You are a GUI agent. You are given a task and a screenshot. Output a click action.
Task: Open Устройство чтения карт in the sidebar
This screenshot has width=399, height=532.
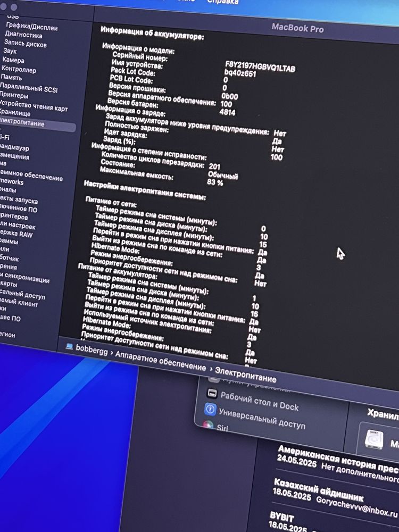(34, 106)
